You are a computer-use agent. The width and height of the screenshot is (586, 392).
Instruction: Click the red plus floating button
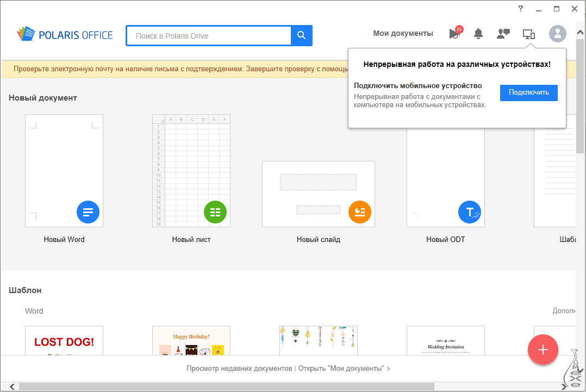pos(543,350)
